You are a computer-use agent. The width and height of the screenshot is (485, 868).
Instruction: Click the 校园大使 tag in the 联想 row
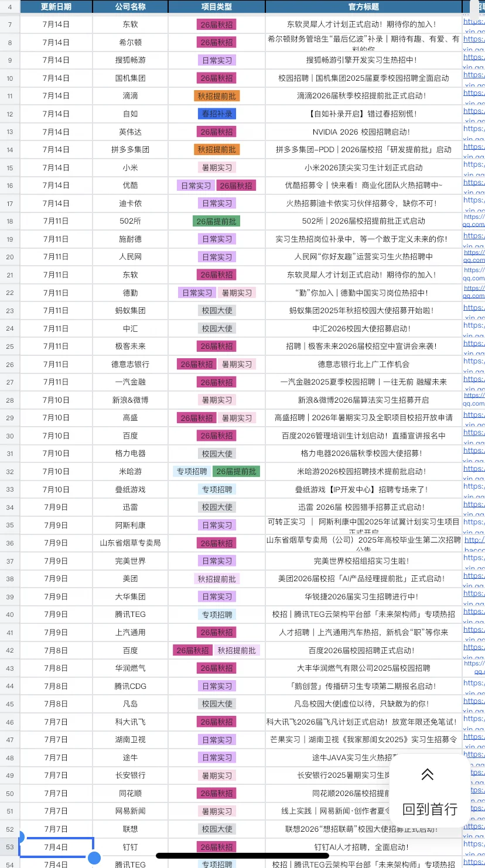click(x=217, y=829)
